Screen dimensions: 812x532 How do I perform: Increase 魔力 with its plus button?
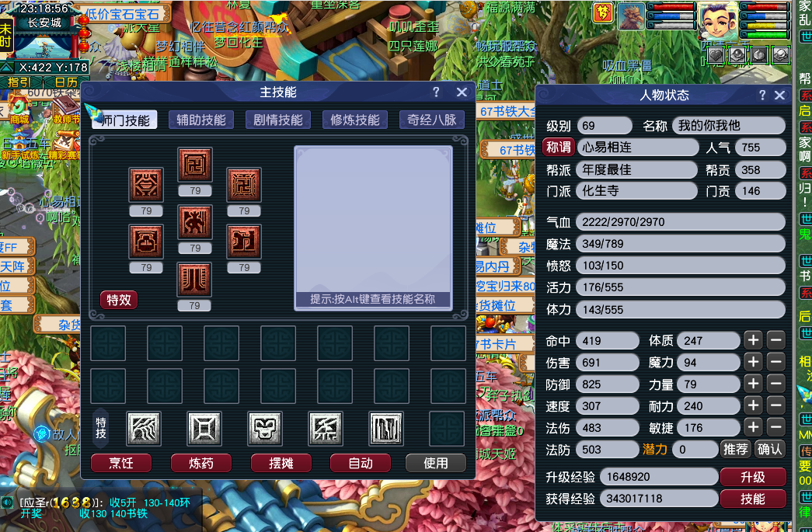coord(754,362)
